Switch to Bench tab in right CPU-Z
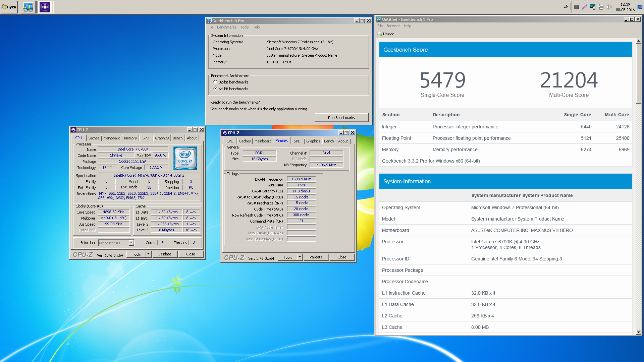This screenshot has height=362, width=644. pos(329,141)
